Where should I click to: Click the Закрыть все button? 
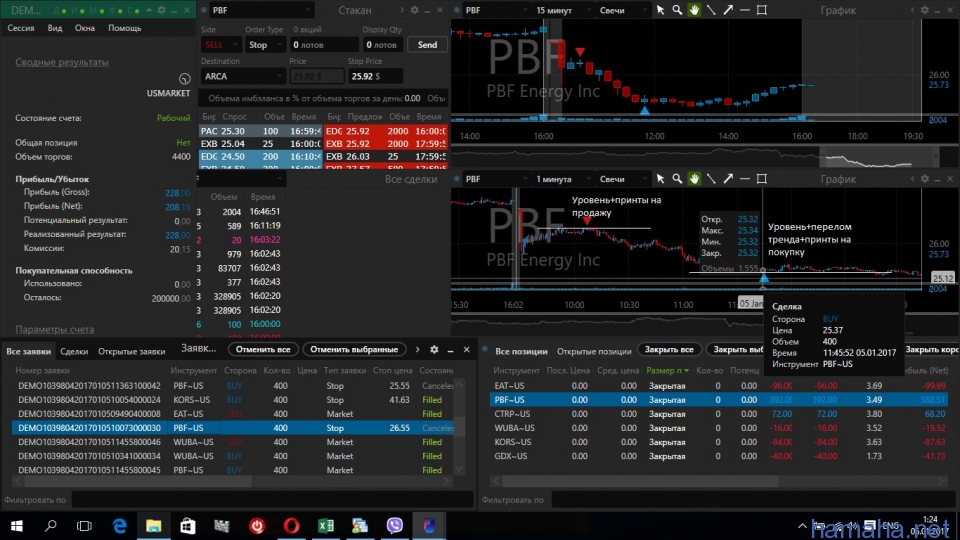click(x=669, y=350)
